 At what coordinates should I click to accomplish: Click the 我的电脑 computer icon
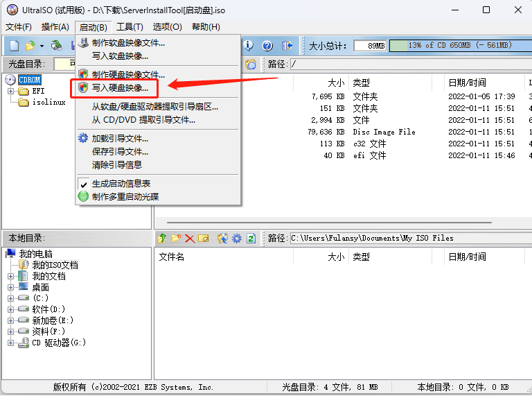coord(11,253)
